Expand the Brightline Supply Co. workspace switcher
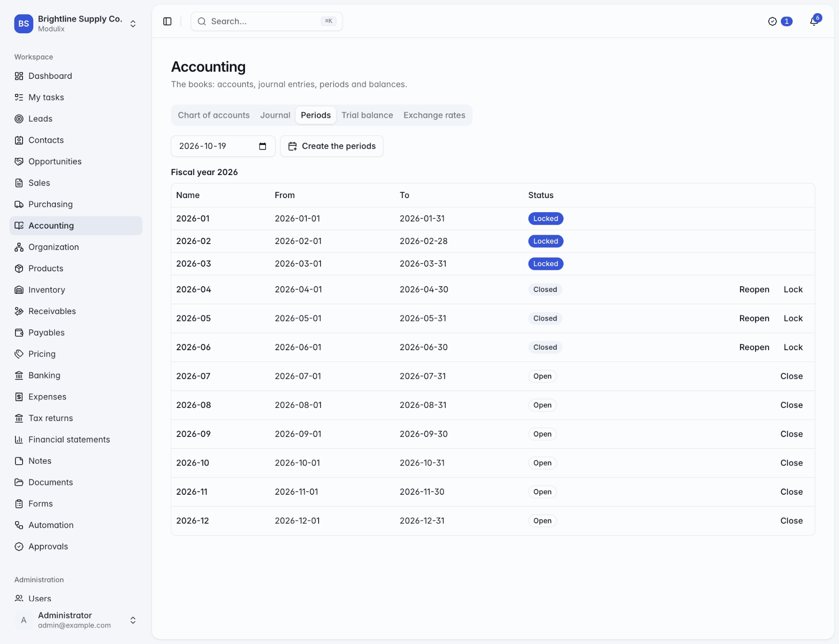Viewport: 839px width, 644px height. [76, 23]
